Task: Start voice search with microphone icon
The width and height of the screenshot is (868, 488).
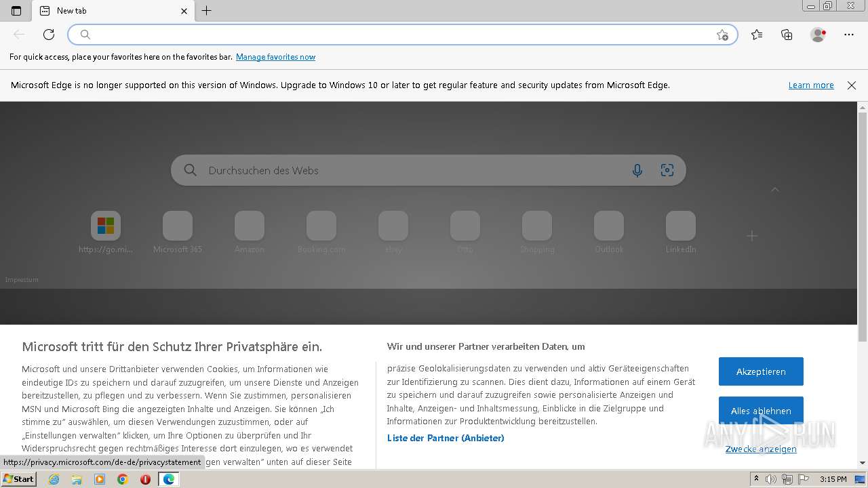Action: pyautogui.click(x=637, y=170)
